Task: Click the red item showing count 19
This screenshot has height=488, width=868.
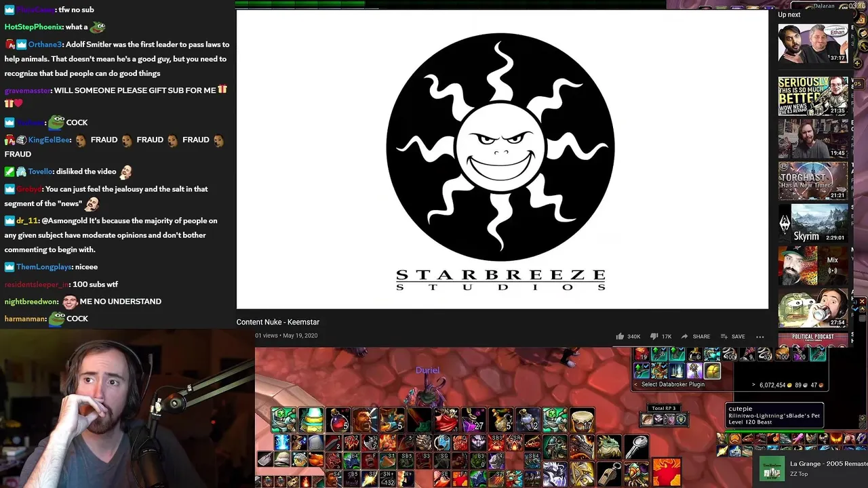Action: [x=642, y=354]
